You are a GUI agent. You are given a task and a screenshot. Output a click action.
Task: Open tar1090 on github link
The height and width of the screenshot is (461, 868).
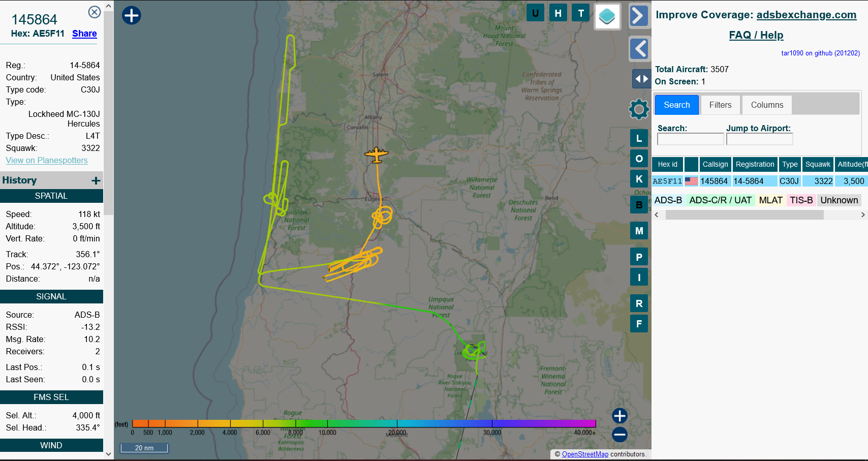coord(820,53)
